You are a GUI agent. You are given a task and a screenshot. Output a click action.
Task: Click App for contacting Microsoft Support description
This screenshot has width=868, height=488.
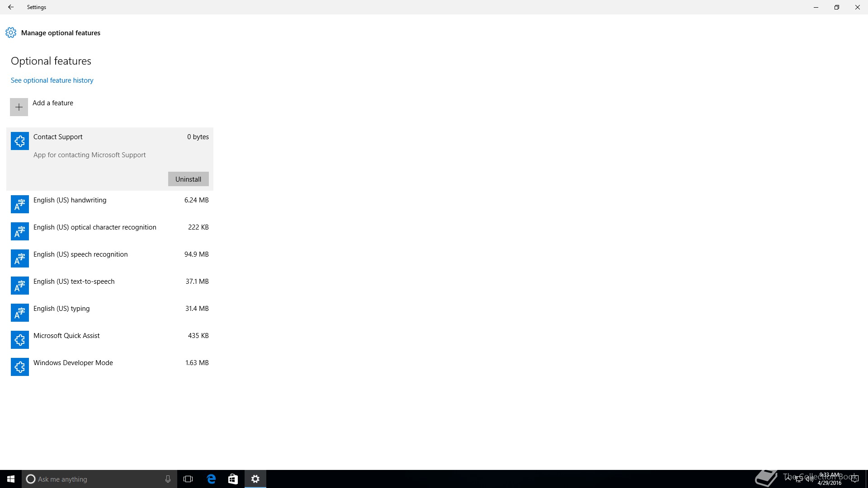[x=90, y=155]
